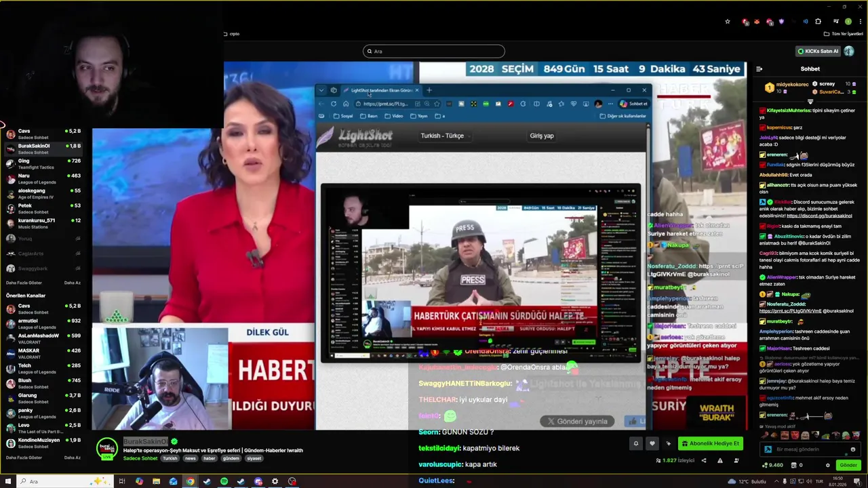Click KICKs Satın Al button

point(817,51)
